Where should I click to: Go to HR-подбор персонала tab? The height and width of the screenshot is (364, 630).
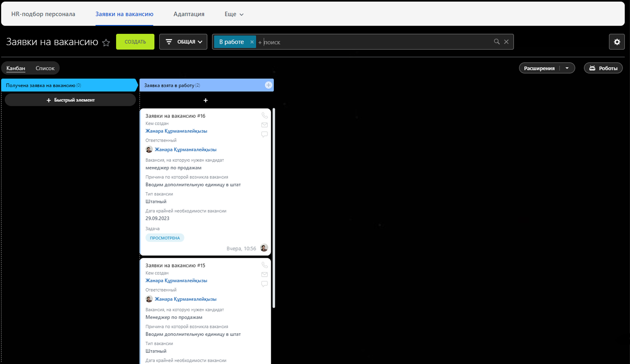[x=43, y=14]
